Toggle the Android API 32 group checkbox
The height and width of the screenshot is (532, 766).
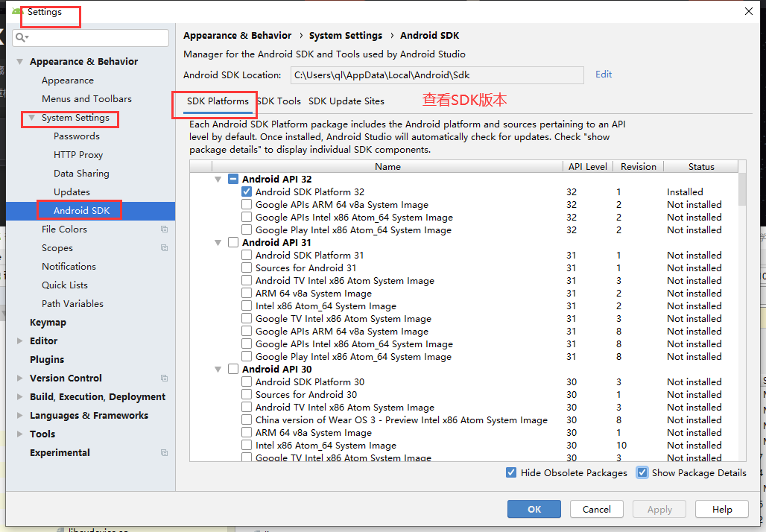point(233,180)
